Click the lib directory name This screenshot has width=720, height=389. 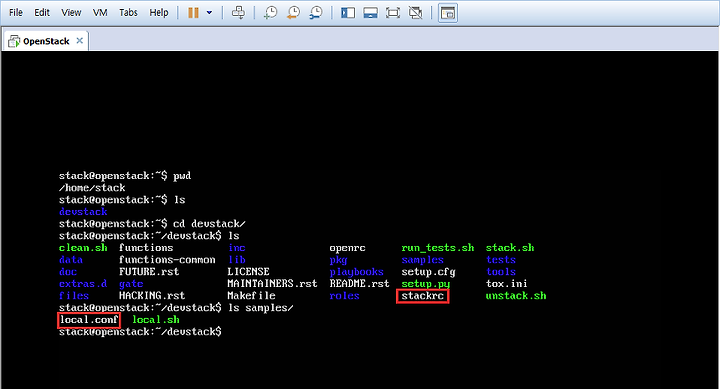click(237, 260)
